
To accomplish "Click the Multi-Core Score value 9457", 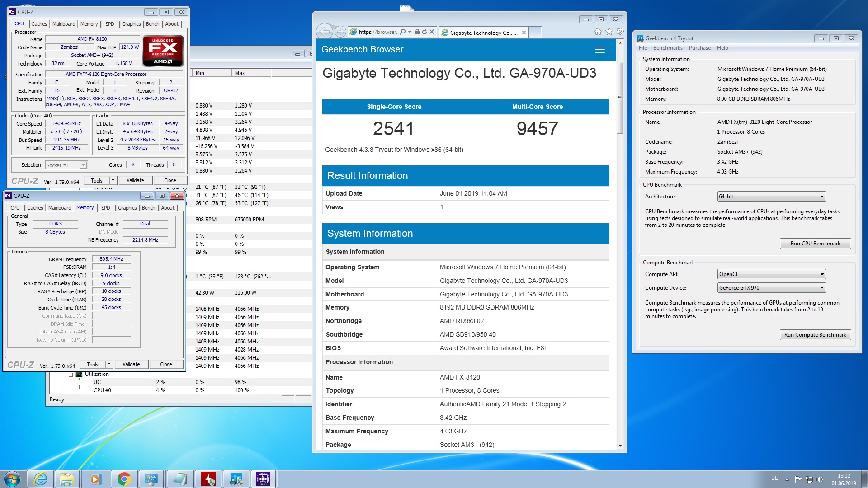I will (x=537, y=129).
